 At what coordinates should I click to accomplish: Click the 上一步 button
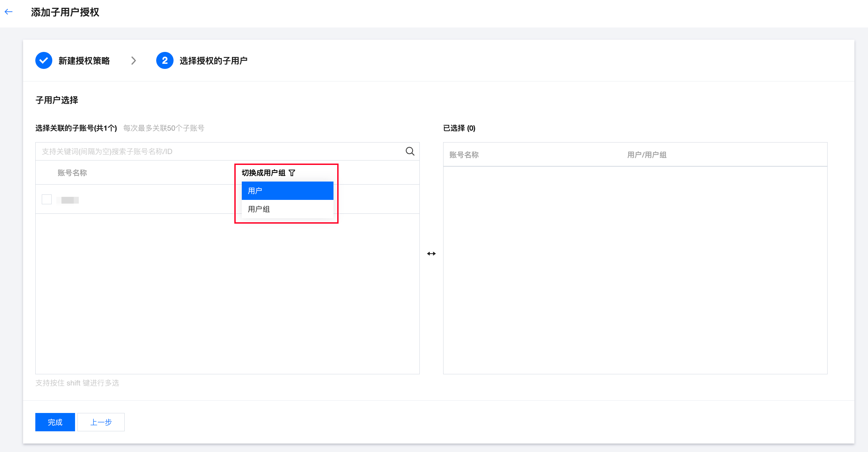[101, 422]
